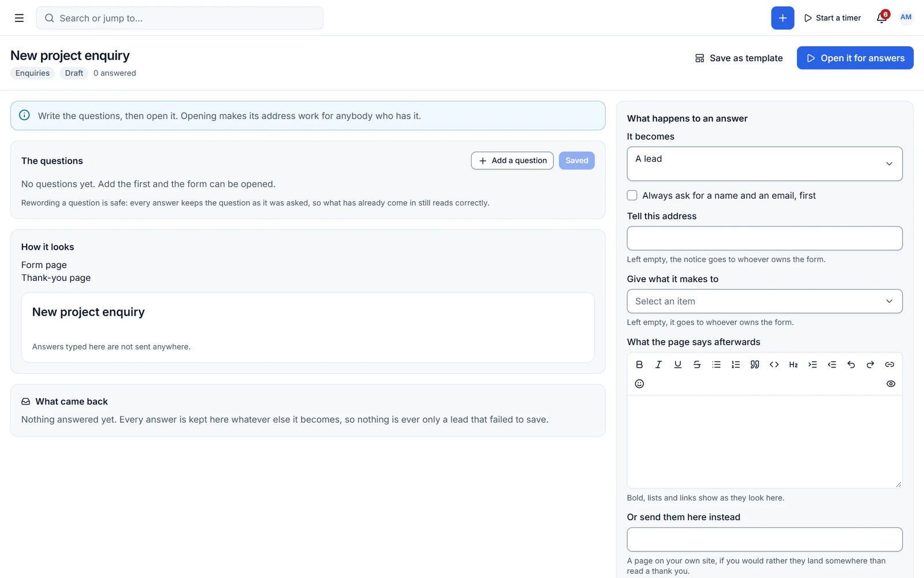Insert a numbered list
This screenshot has height=578, width=924.
click(736, 364)
